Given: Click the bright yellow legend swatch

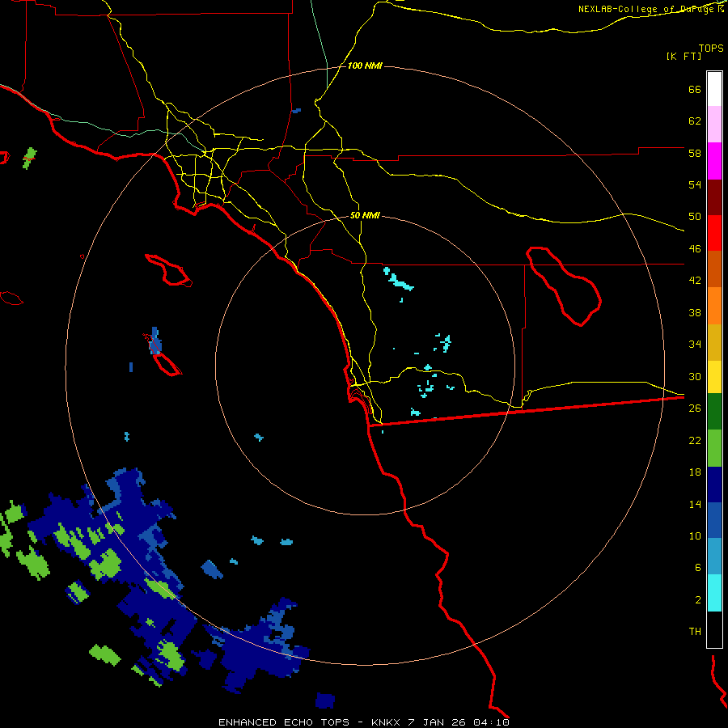Looking at the screenshot, I should pos(714,376).
